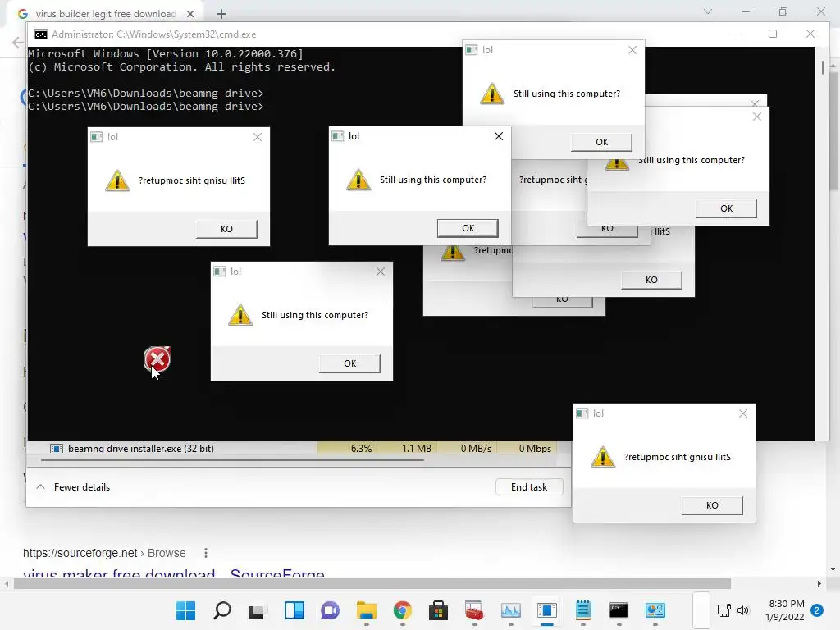The image size is (840, 630).
Task: Click the Task Manager horizontal scrollbar
Action: coord(232,459)
